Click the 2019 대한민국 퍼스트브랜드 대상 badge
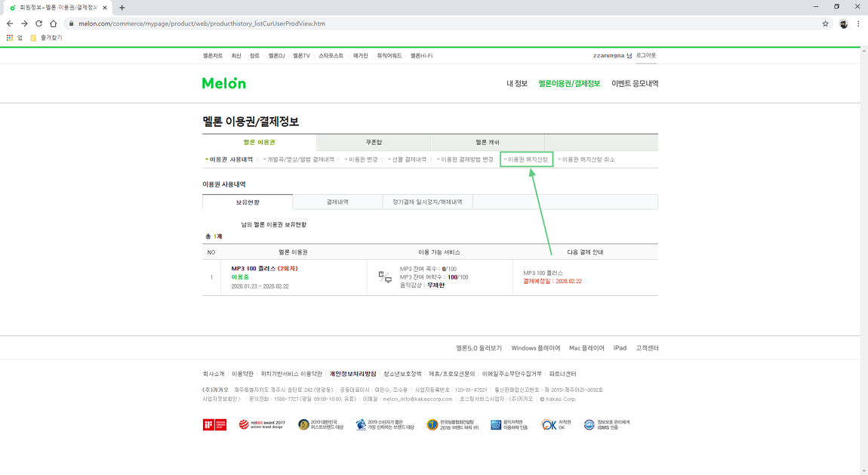868x475 pixels. tap(321, 424)
